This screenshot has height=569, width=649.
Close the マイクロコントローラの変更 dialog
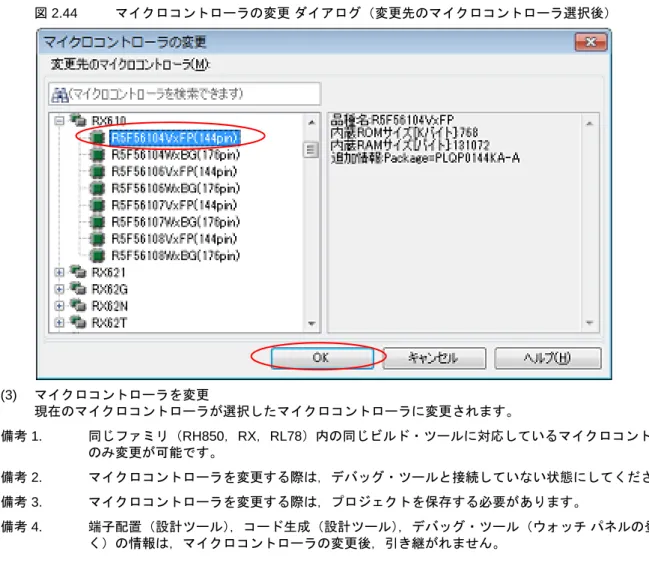(591, 42)
